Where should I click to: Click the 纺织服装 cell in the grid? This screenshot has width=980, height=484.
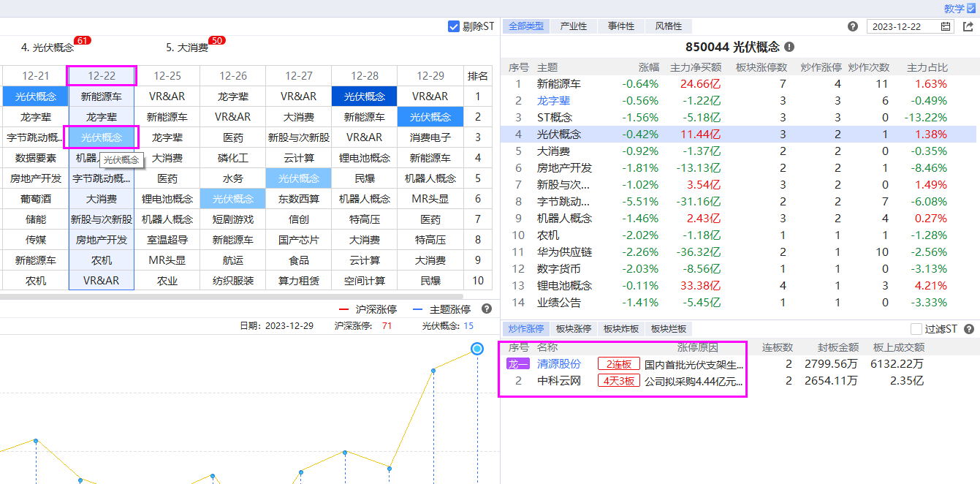click(x=233, y=281)
